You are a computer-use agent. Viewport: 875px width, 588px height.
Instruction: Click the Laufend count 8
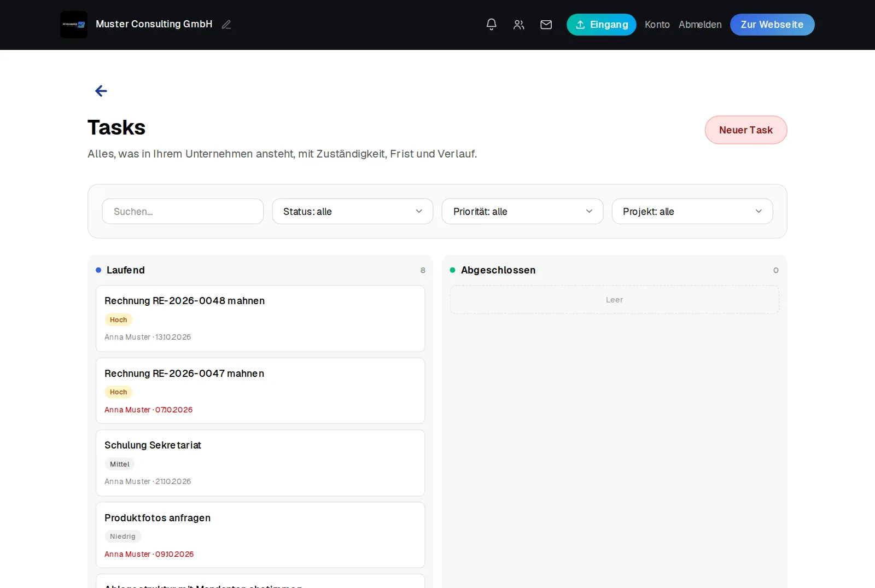click(423, 270)
